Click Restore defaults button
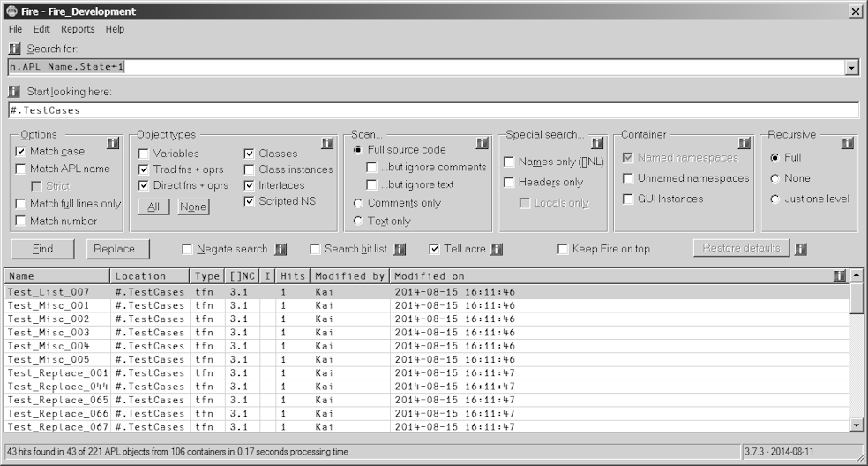The width and height of the screenshot is (868, 466). [x=742, y=248]
